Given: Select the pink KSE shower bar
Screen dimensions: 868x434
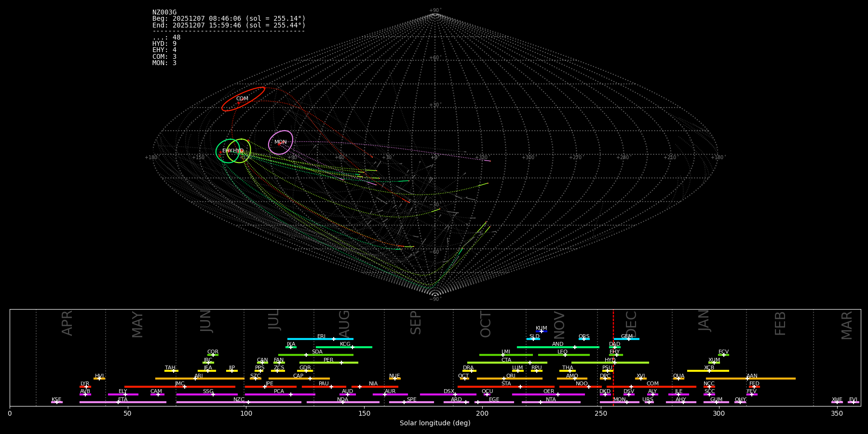Looking at the screenshot, I should [x=56, y=402].
